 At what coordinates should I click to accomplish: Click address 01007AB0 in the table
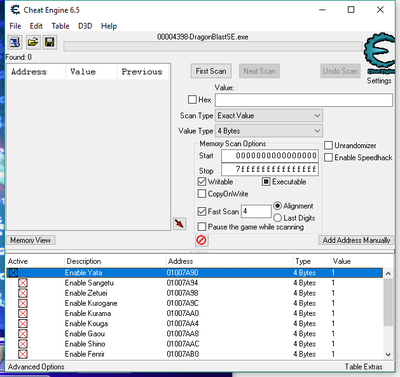[183, 354]
